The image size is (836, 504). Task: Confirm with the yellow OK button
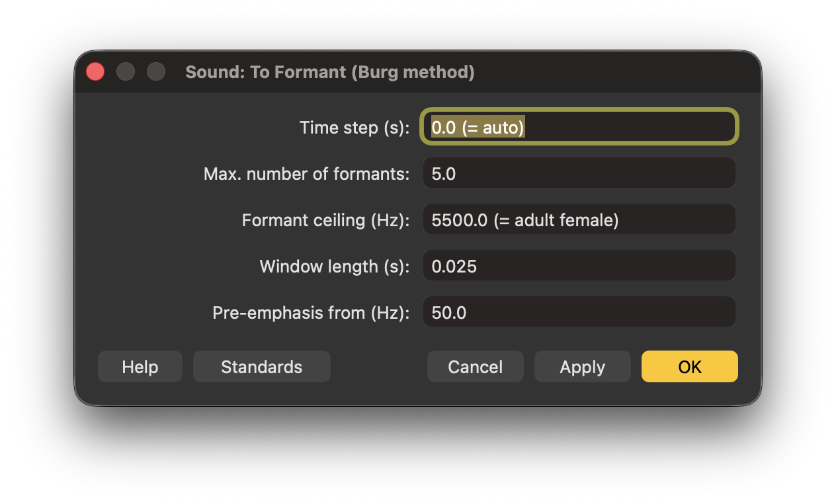689,366
